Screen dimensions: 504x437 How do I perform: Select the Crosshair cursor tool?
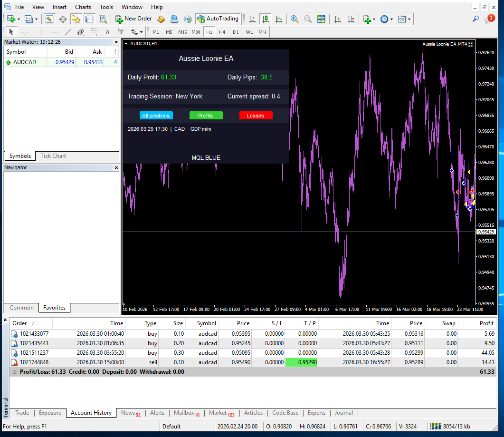tap(25, 32)
